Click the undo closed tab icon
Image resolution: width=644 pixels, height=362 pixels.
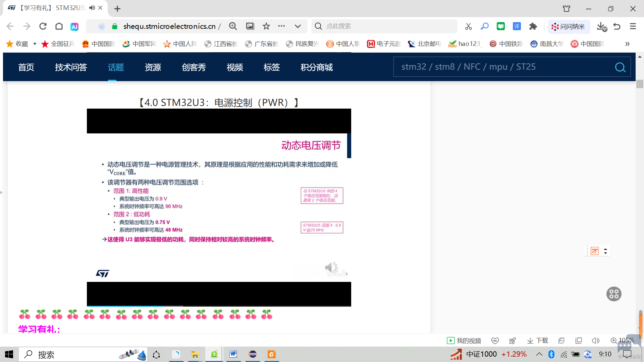click(x=617, y=26)
